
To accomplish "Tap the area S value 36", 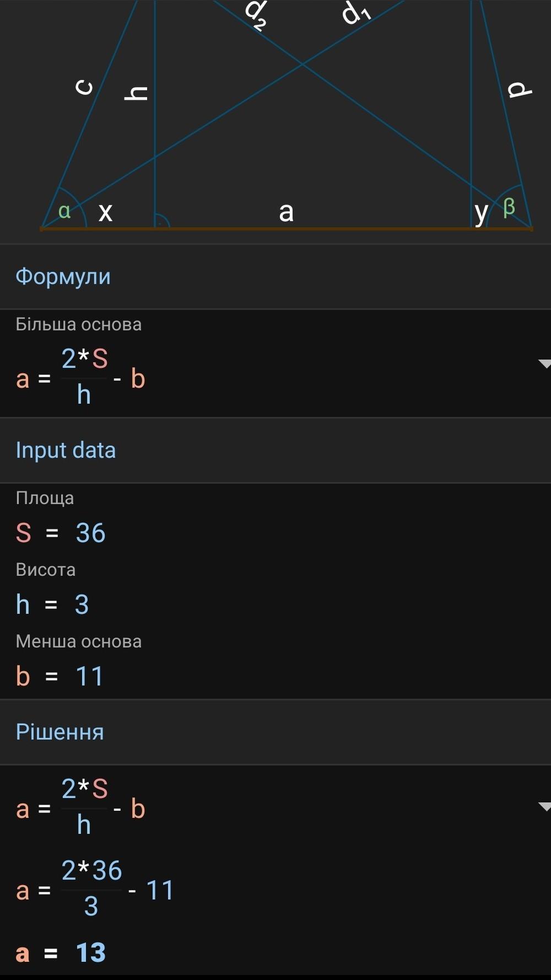I will click(x=90, y=533).
